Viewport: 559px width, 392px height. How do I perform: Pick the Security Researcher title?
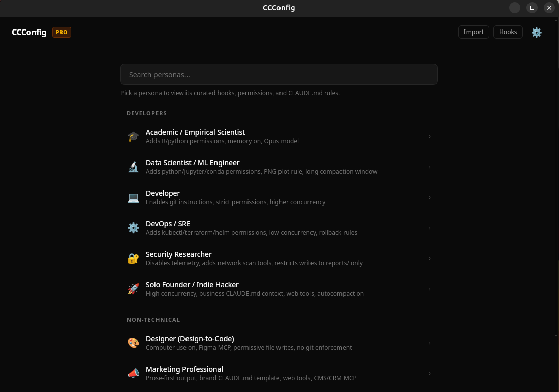[178, 254]
